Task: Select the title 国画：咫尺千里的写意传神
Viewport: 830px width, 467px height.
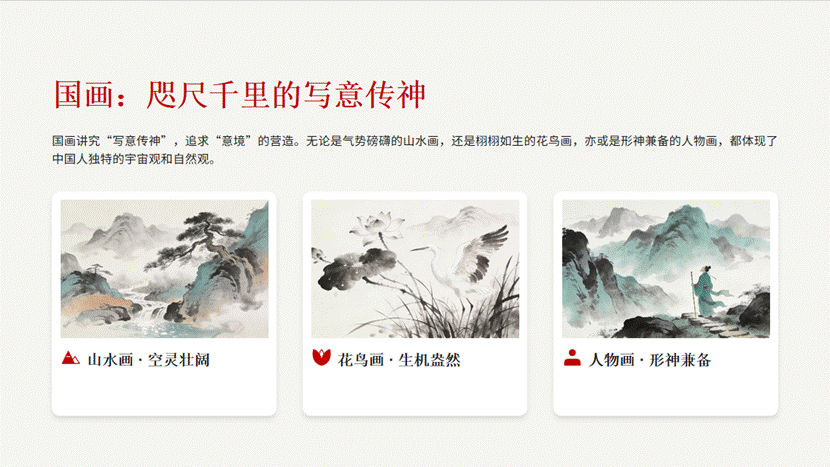Action: pos(240,95)
